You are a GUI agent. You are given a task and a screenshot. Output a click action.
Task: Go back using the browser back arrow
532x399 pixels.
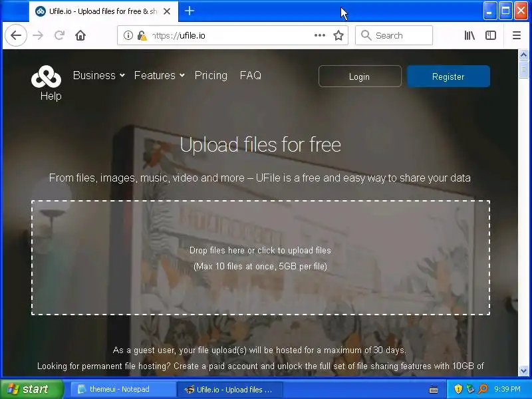tap(15, 35)
